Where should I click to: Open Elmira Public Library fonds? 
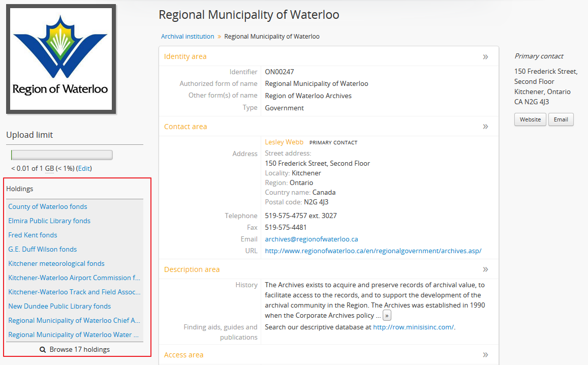click(49, 221)
